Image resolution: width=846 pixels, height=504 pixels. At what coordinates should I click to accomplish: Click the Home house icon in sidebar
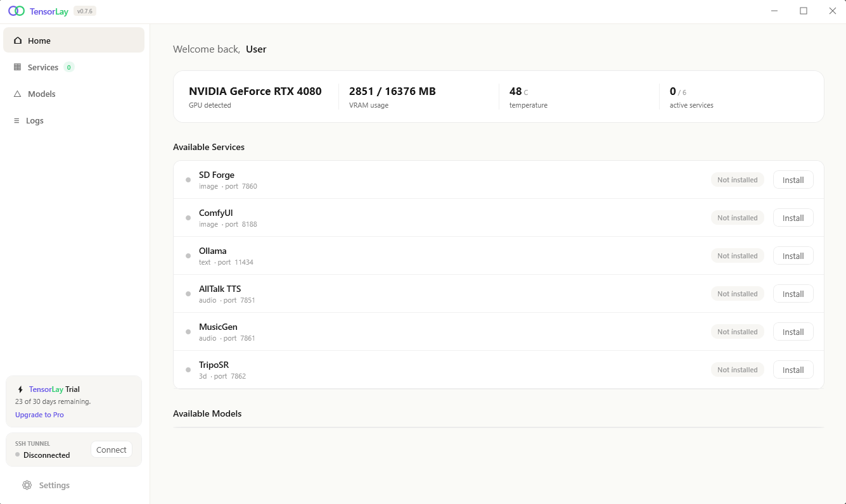18,41
